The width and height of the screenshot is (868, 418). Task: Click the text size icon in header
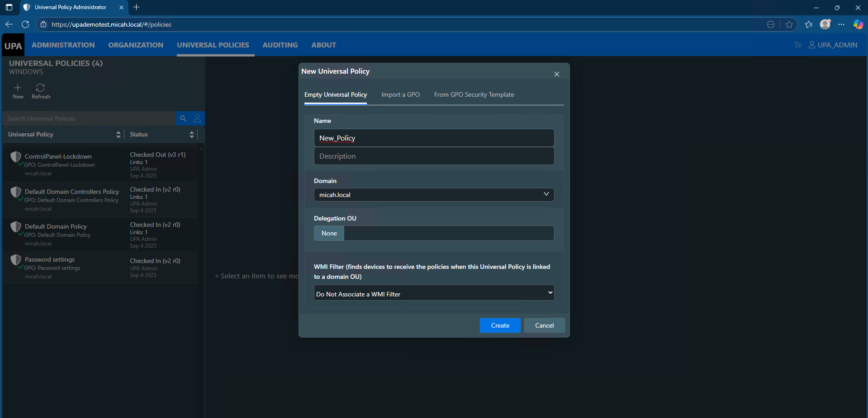pyautogui.click(x=797, y=45)
